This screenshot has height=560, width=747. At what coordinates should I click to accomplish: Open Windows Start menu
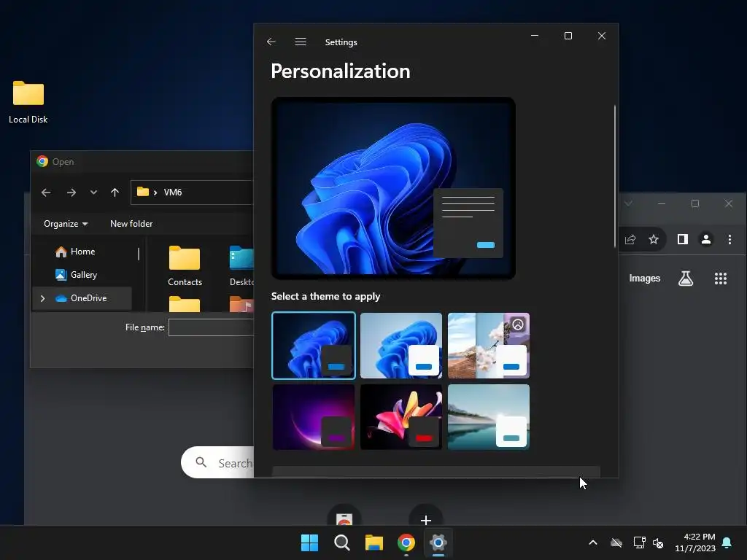[x=309, y=542]
